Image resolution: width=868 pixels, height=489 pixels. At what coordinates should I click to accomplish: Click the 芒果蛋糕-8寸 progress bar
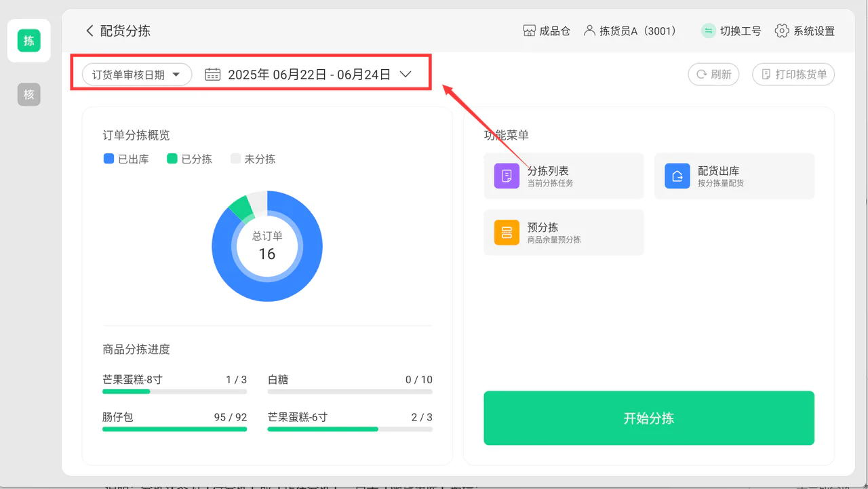click(175, 391)
